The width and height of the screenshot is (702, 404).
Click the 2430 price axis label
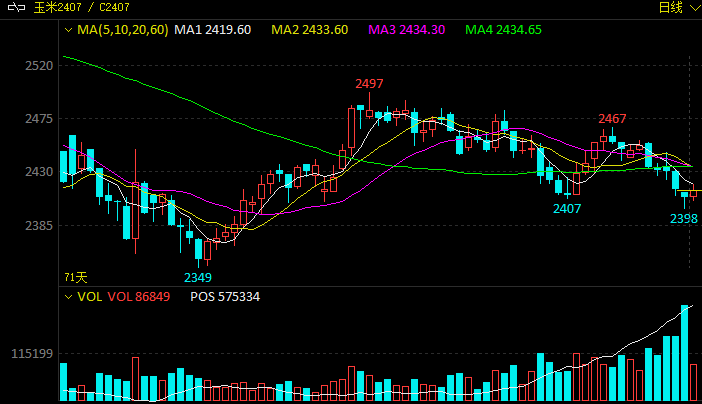[x=39, y=172]
